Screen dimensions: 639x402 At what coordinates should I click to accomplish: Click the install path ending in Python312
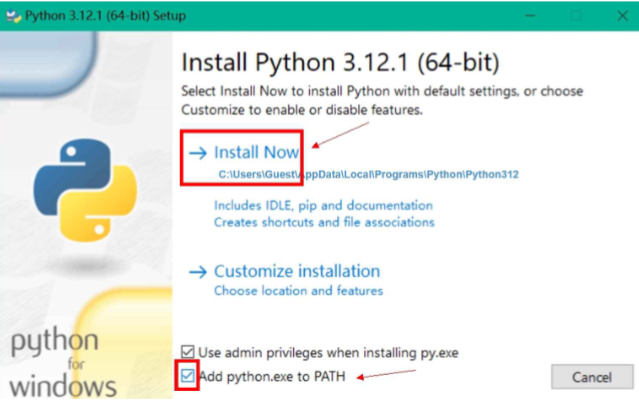368,174
